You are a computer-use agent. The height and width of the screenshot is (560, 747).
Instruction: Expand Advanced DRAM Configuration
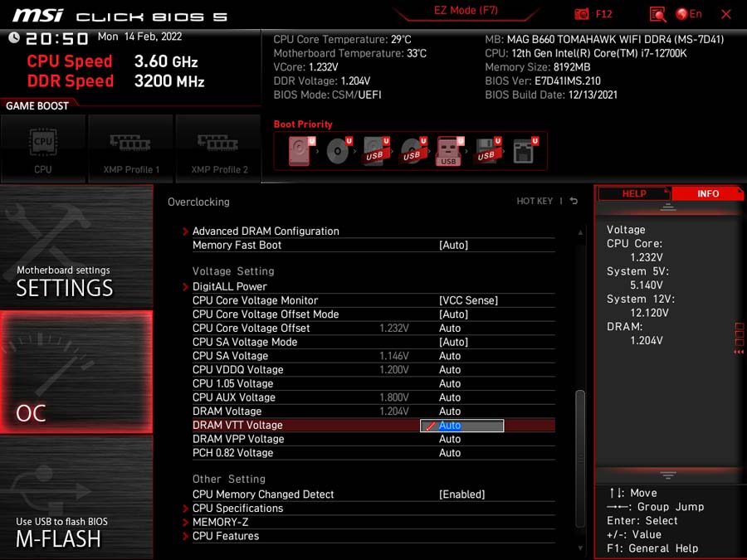[266, 231]
